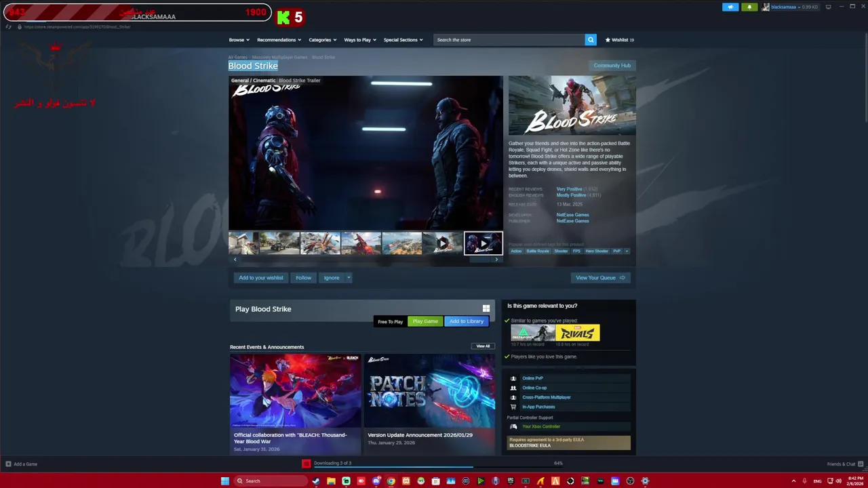Click the Add a Game plus icon
Viewport: 868px width, 488px height.
pyautogui.click(x=8, y=464)
